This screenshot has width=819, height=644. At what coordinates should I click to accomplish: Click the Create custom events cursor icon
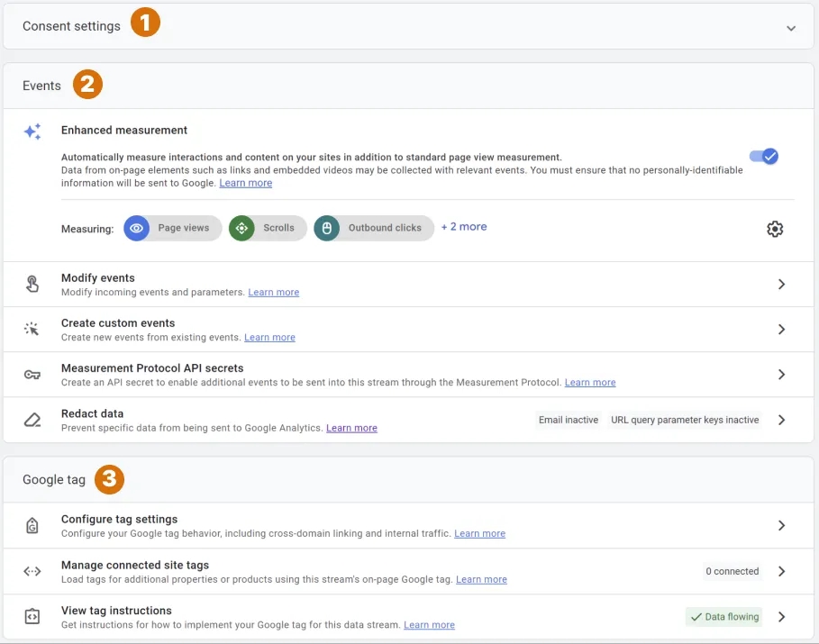tap(32, 329)
